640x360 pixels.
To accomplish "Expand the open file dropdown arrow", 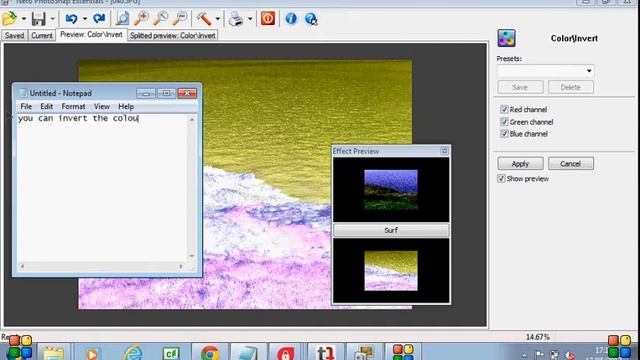I will pos(24,19).
